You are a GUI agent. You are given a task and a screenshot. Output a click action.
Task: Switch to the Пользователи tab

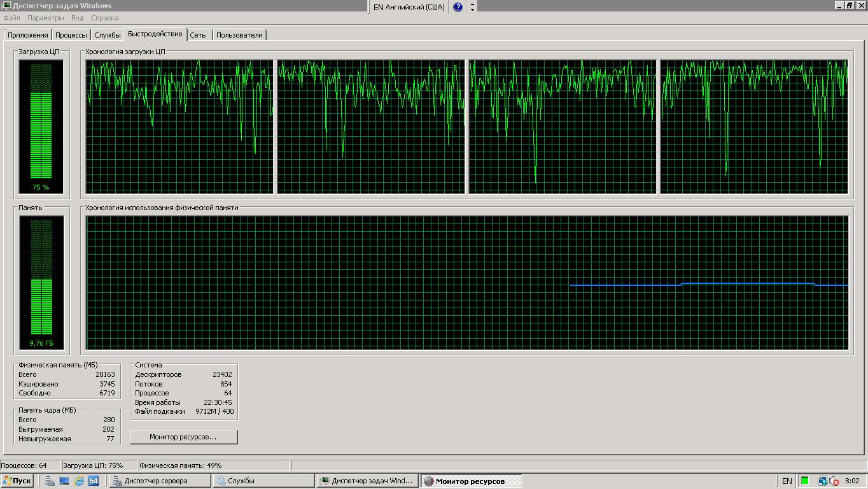click(239, 35)
